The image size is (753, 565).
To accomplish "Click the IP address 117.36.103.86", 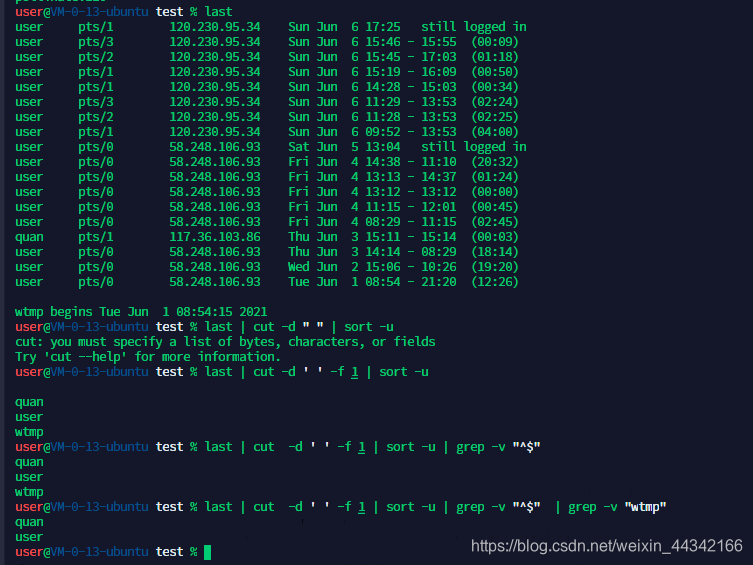I will point(215,237).
